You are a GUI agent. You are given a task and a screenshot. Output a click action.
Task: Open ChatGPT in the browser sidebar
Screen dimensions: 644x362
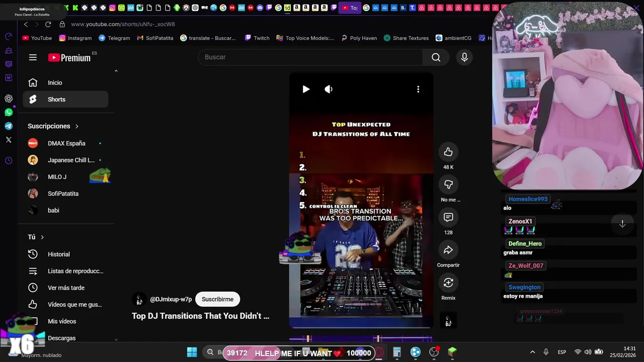9,99
